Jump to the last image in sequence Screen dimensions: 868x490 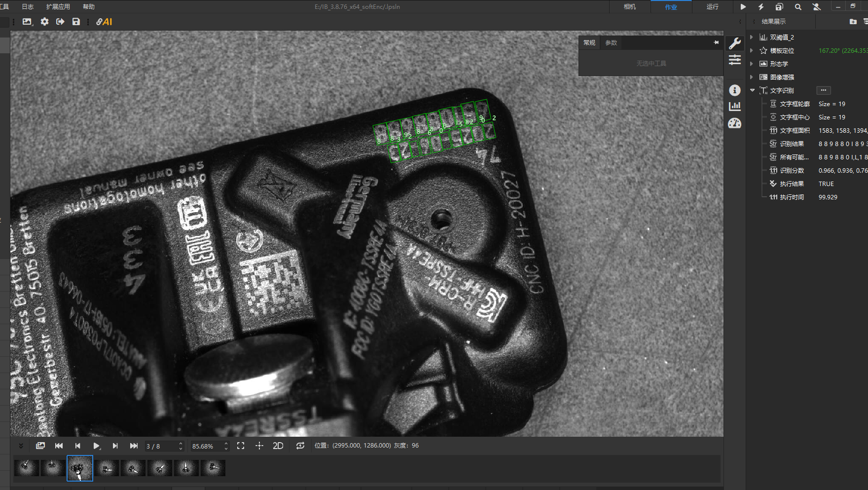pos(134,446)
